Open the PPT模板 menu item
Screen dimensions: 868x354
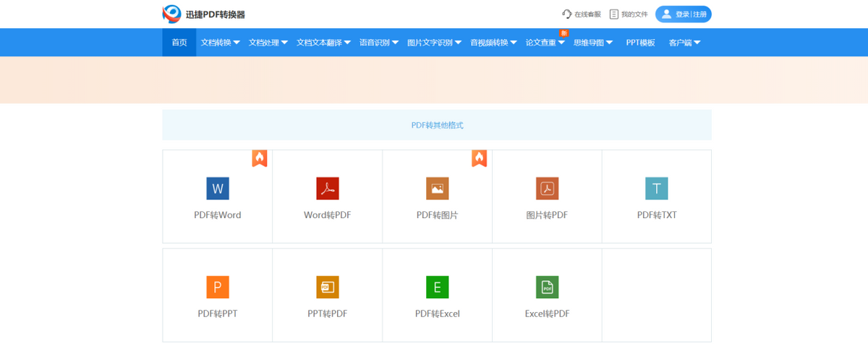coord(640,43)
